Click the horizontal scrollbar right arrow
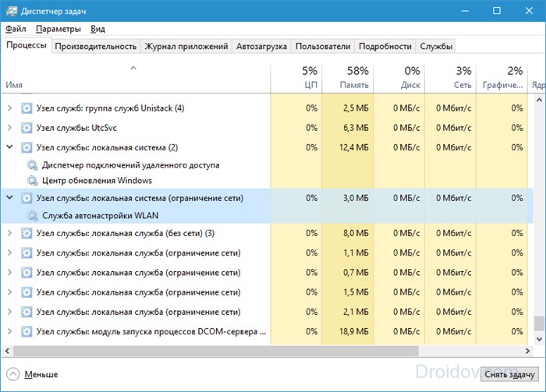The height and width of the screenshot is (392, 546). click(527, 351)
